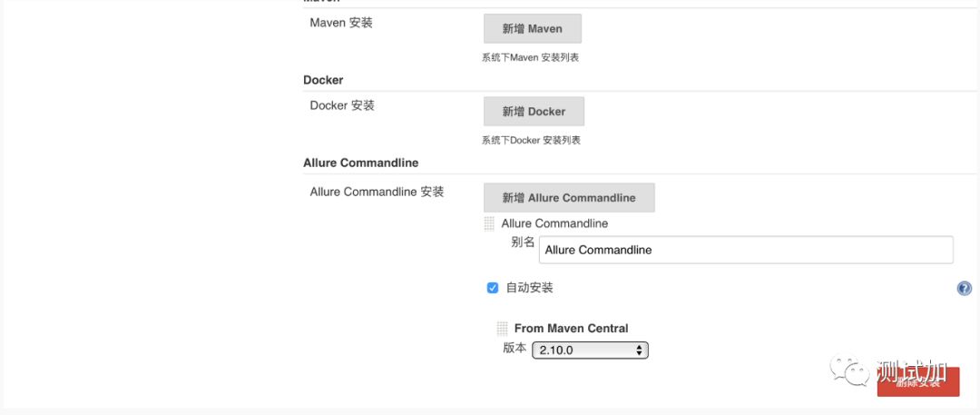The width and height of the screenshot is (980, 415).
Task: Click the Allure Commandline 安装 label
Action: click(x=377, y=192)
